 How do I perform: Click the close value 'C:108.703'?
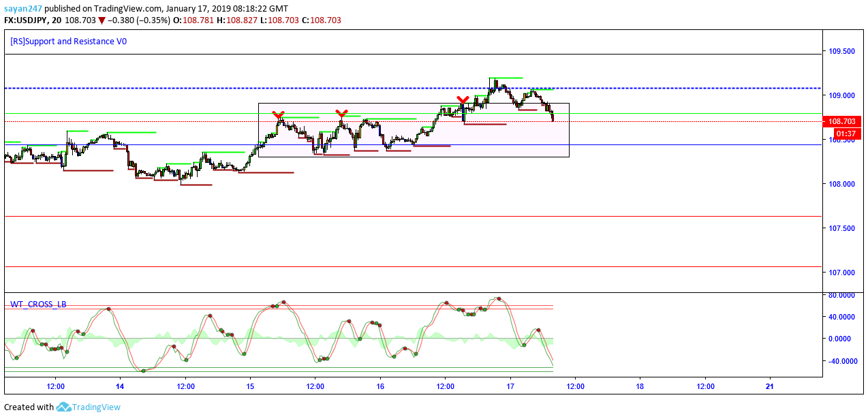pos(320,20)
